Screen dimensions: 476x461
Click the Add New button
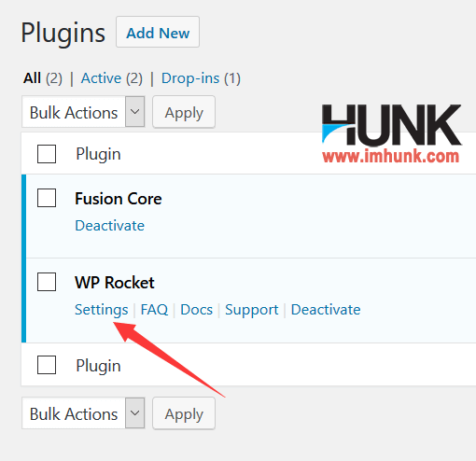(158, 32)
